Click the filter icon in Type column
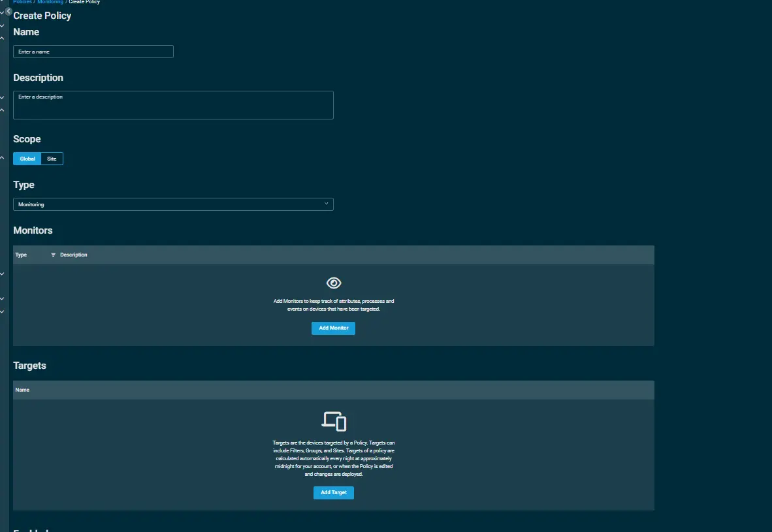772x532 pixels. click(53, 255)
